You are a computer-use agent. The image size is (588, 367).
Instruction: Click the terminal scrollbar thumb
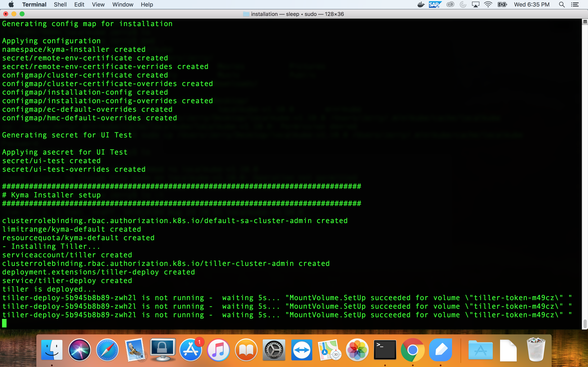coord(585,324)
